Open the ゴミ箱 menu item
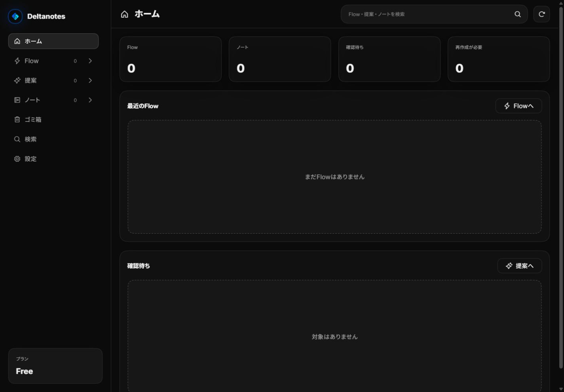564x392 pixels. [x=53, y=120]
